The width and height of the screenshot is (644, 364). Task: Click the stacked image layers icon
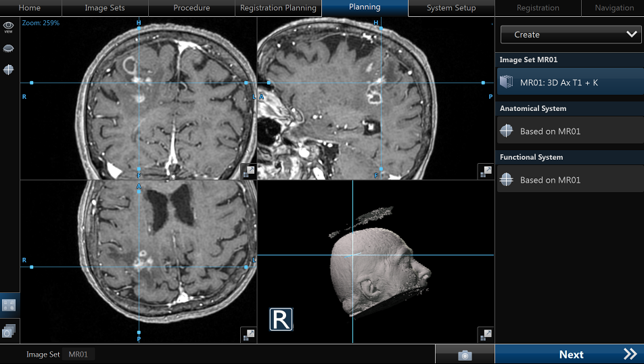click(x=9, y=331)
